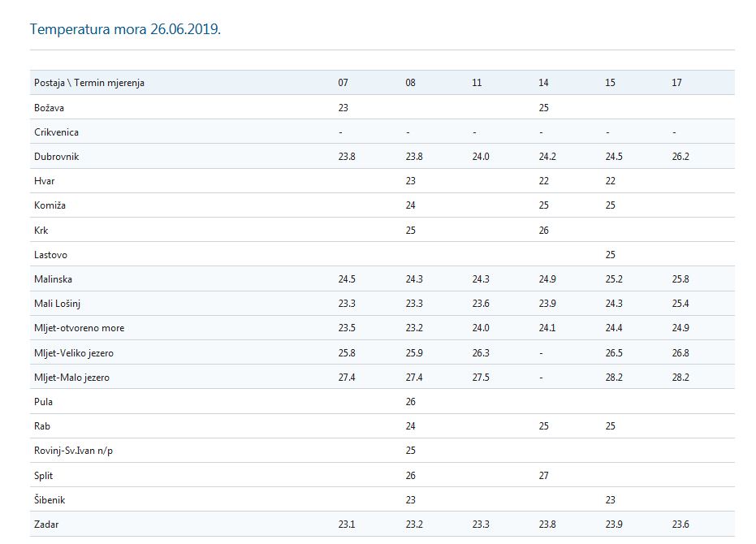Click the page title Temperatura mora 26.06.2019.
756x544 pixels.
(125, 29)
